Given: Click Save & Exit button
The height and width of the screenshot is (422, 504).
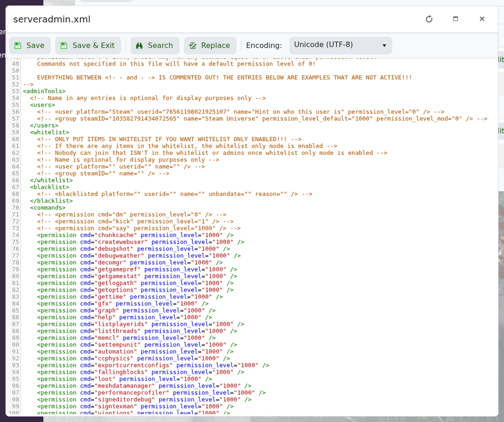Looking at the screenshot, I should [x=88, y=46].
